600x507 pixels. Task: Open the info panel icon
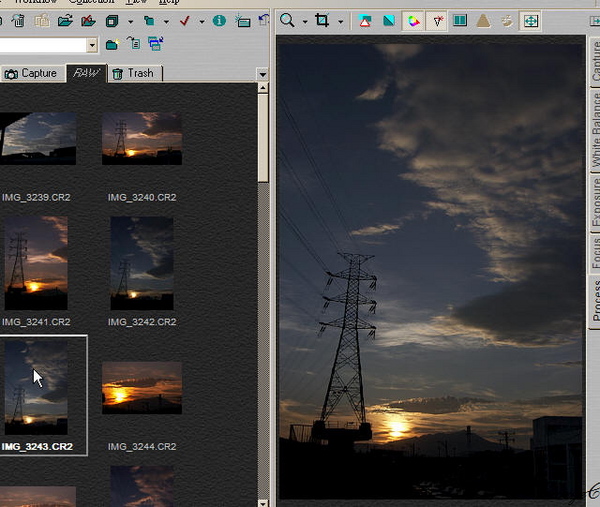tap(219, 20)
